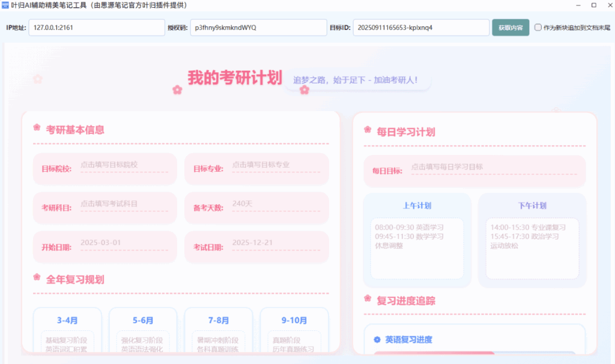Image resolution: width=615 pixels, height=364 pixels.
Task: Click 强化复习阶段 text in 5-6月 card
Action: (x=142, y=340)
